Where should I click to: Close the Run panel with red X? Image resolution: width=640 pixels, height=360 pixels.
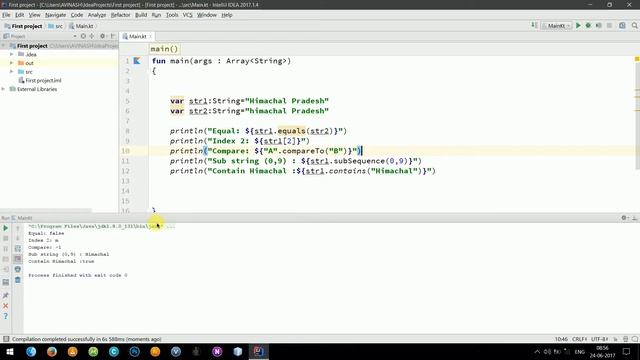(6, 306)
